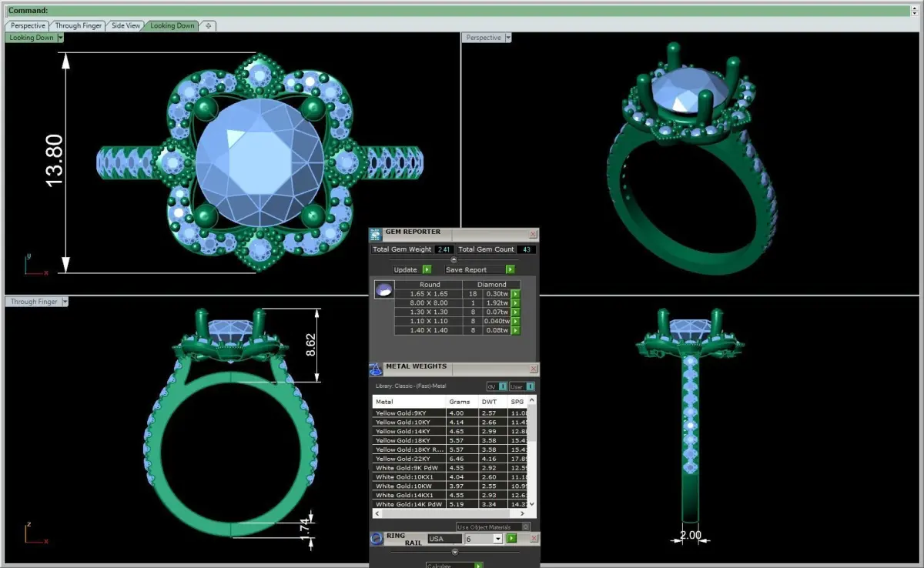Click the Looking Down viewport title label
Screen dimensions: 924x568
point(31,38)
